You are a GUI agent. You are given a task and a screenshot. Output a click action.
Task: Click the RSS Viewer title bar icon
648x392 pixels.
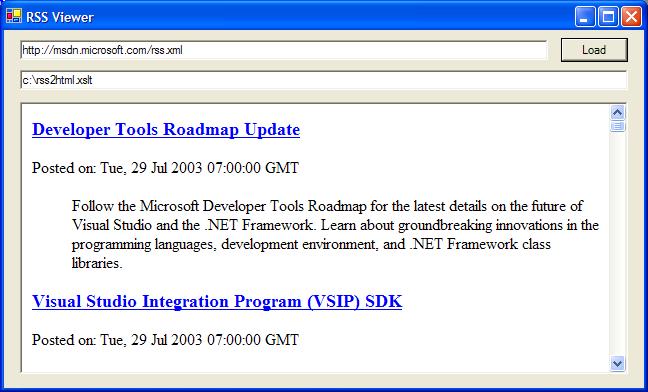(x=14, y=17)
